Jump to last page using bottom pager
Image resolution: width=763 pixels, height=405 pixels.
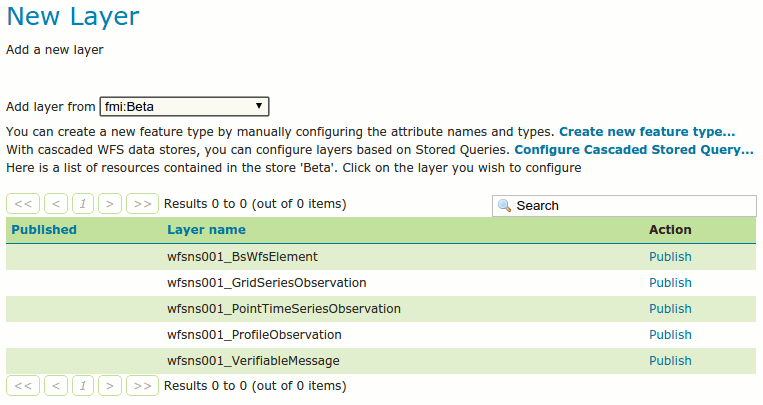(x=142, y=385)
